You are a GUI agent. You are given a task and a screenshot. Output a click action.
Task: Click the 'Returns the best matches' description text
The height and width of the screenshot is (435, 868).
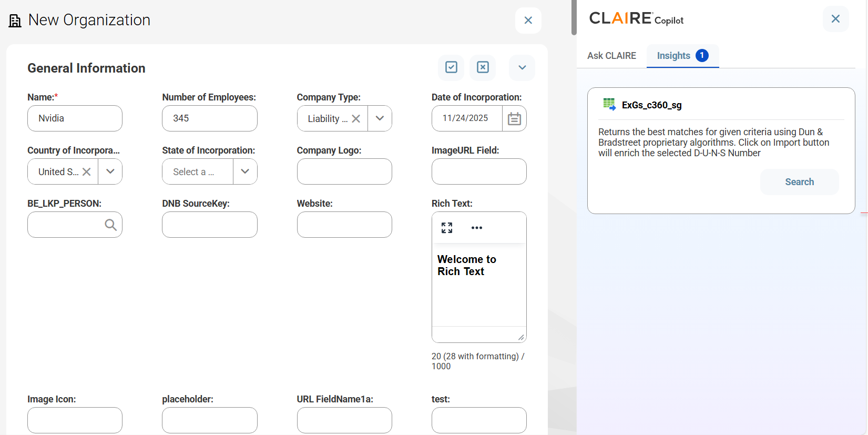coord(714,143)
